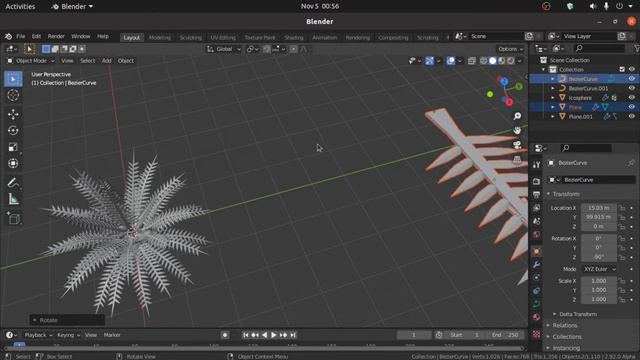640x360 pixels.
Task: Select the Scale tool
Action: [x=13, y=147]
